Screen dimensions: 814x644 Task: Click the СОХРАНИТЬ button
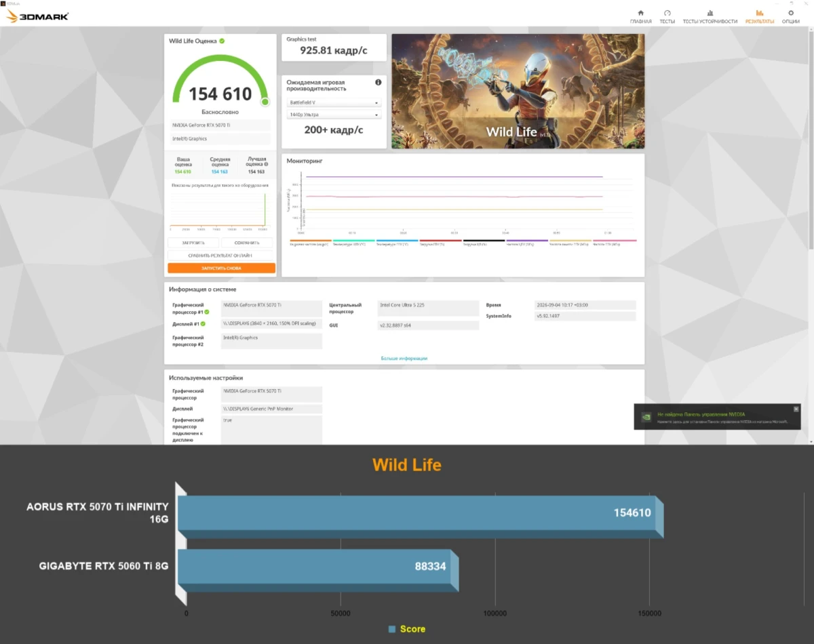click(247, 243)
